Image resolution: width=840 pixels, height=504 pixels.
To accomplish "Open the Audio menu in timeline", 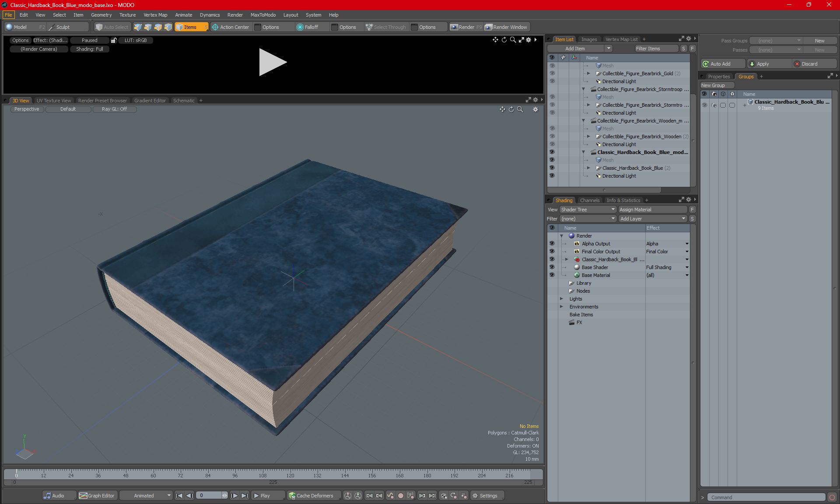I will 59,496.
